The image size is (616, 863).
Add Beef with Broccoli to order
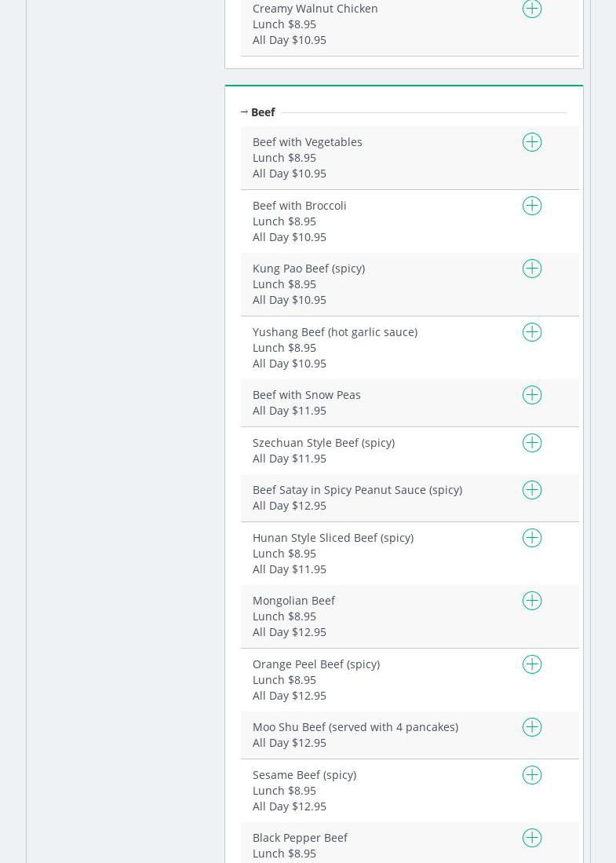click(532, 206)
